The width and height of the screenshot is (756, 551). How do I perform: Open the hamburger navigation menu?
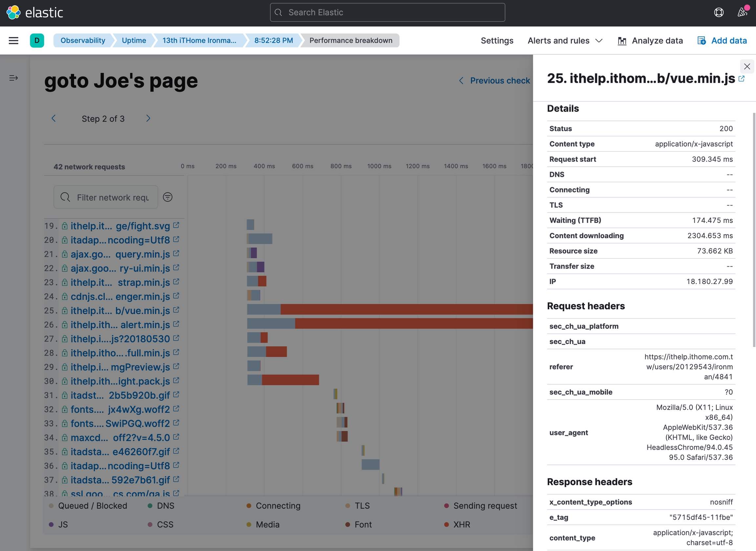(x=13, y=40)
